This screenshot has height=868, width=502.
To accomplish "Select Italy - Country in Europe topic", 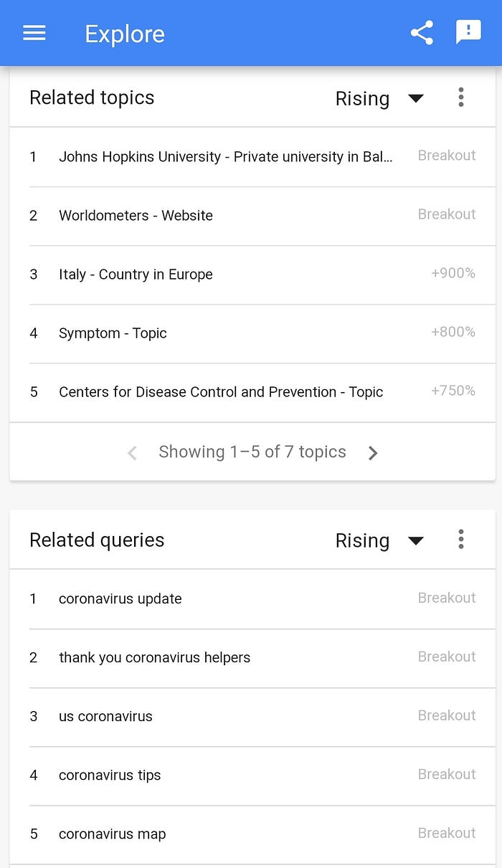I will click(136, 275).
